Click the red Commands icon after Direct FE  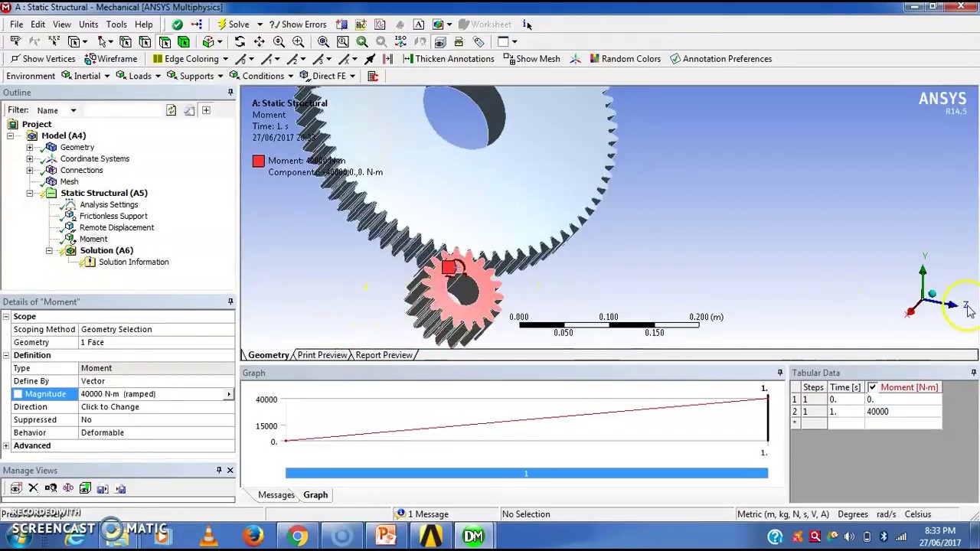373,76
